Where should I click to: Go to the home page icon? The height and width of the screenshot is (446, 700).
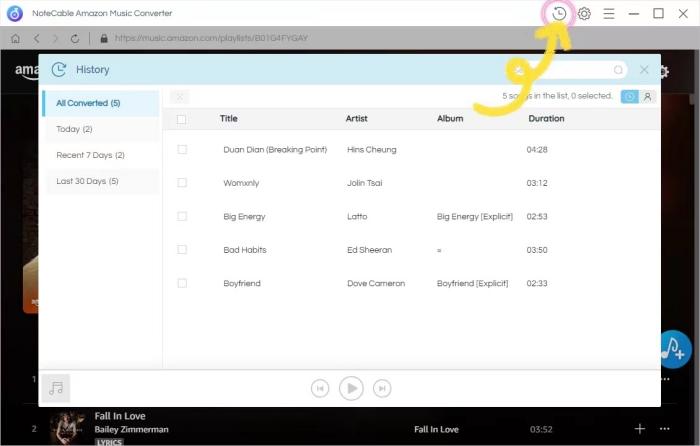pyautogui.click(x=16, y=38)
